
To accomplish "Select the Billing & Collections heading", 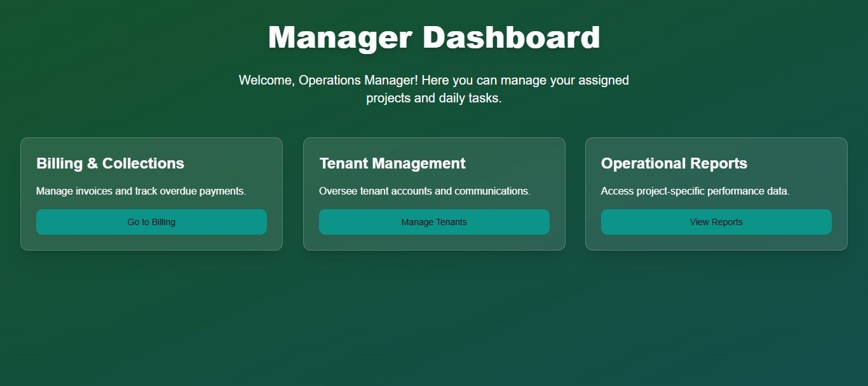I will click(110, 163).
